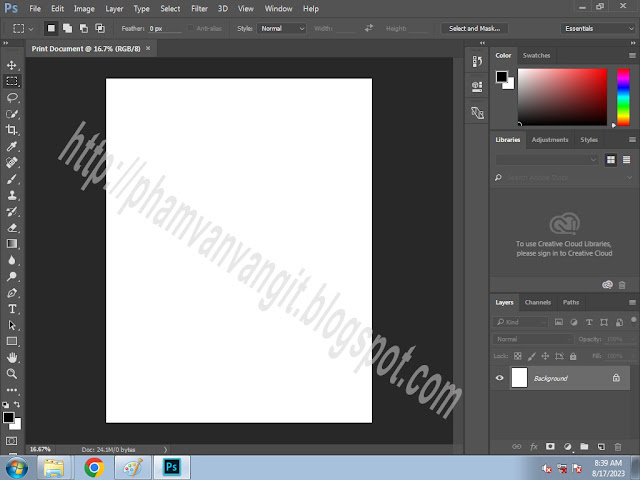This screenshot has width=640, height=480.
Task: Toggle Lock image pixels brush
Action: [531, 356]
